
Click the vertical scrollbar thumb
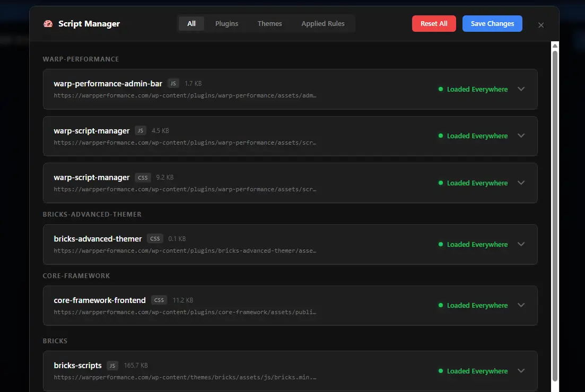[x=555, y=212]
